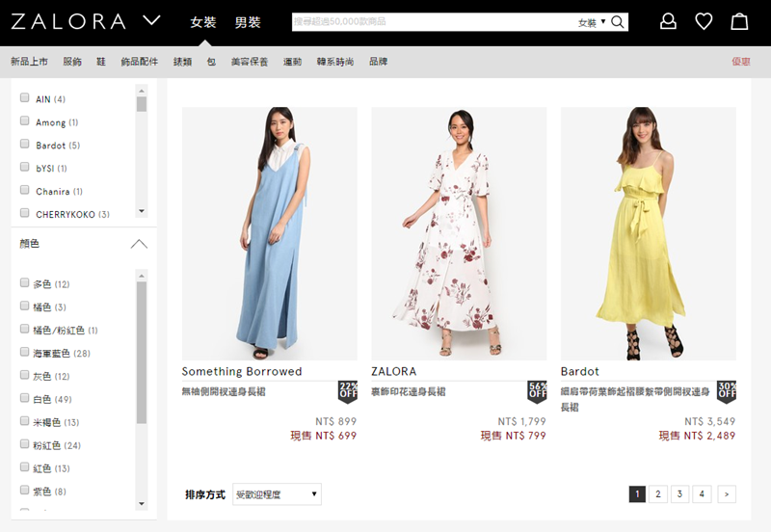The image size is (771, 532).
Task: Open the 韓系時尚 menu
Action: click(x=335, y=62)
